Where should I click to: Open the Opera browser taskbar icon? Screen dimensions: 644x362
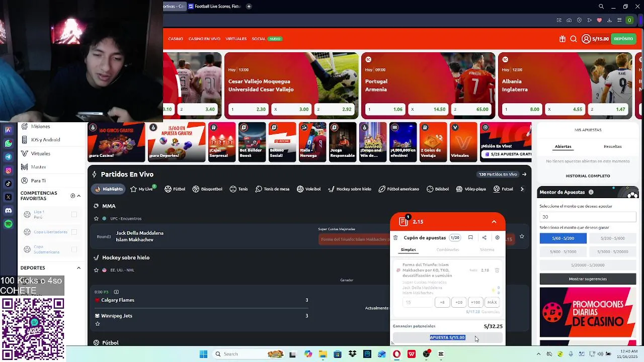click(396, 354)
